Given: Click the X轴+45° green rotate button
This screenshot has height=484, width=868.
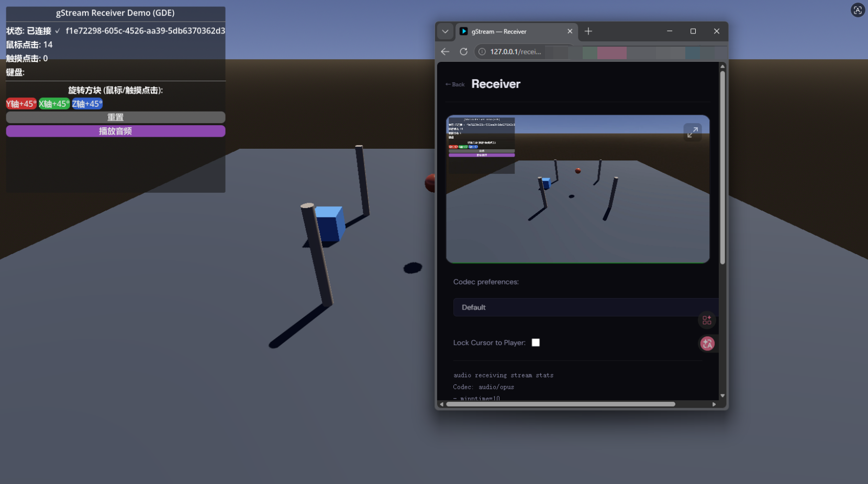Looking at the screenshot, I should 54,104.
